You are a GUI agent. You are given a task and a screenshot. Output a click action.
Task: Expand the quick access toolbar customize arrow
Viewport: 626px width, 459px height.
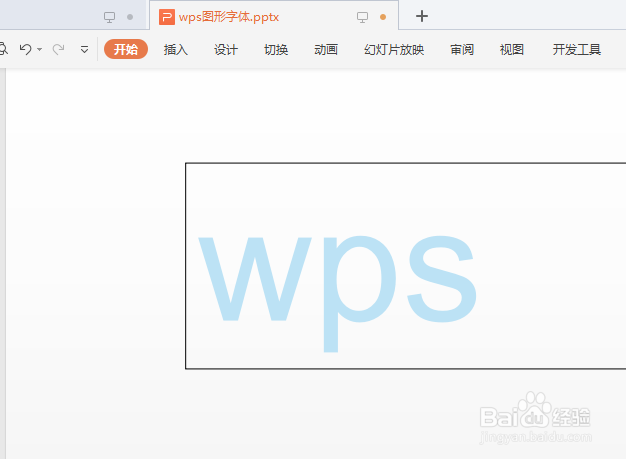click(84, 49)
